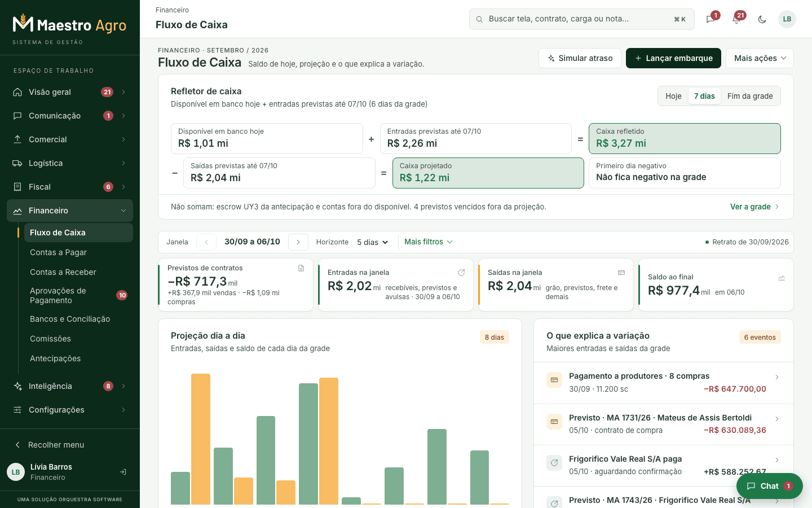Select the Fim da grade view option
This screenshot has height=508, width=812.
click(750, 96)
